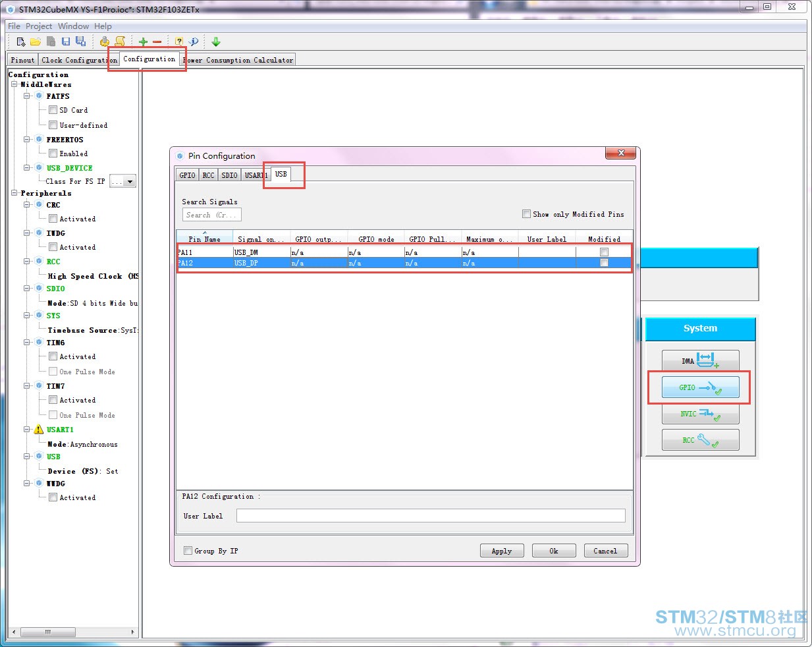Tick the CRC Activated checkbox
Screen dimensions: 812x647
click(x=53, y=219)
